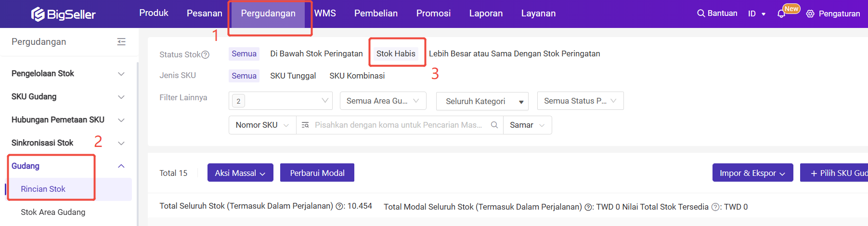Filter by SKU Kombinasi
The height and width of the screenshot is (226, 868).
357,76
